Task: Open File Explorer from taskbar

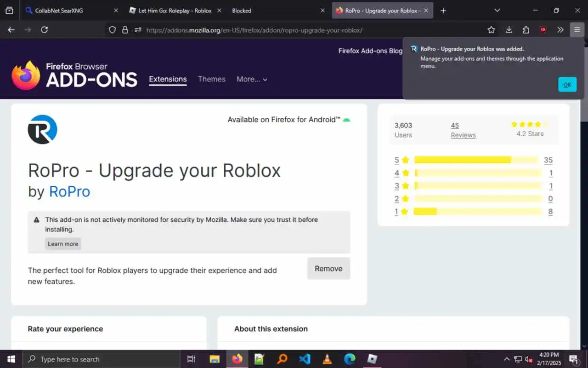Action: [x=215, y=359]
